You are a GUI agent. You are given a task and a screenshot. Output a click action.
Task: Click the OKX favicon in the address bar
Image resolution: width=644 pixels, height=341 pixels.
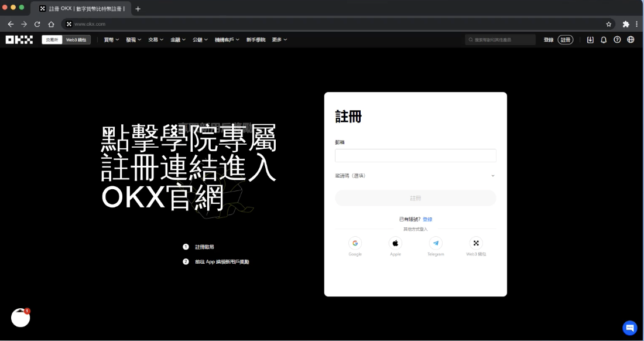tap(69, 24)
